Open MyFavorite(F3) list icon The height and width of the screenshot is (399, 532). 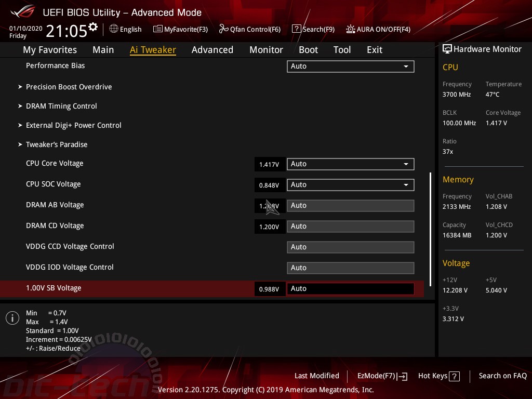click(x=157, y=29)
